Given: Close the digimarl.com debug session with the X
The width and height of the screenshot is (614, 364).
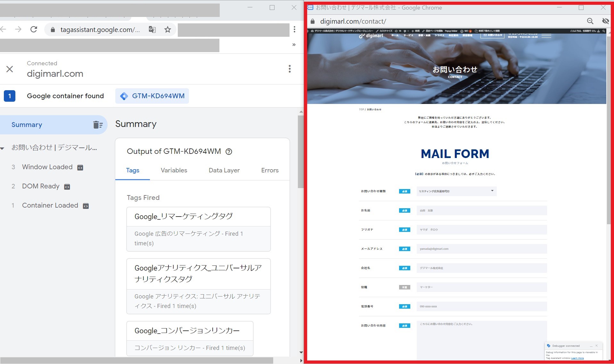Looking at the screenshot, I should click(x=10, y=69).
